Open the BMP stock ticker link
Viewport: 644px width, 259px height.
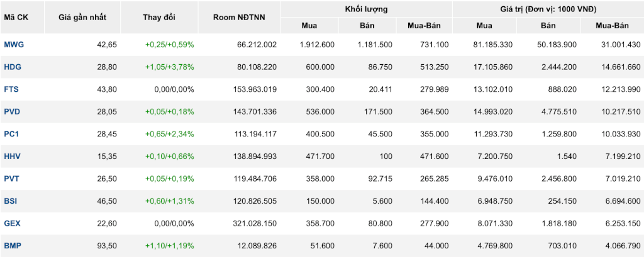click(x=13, y=245)
